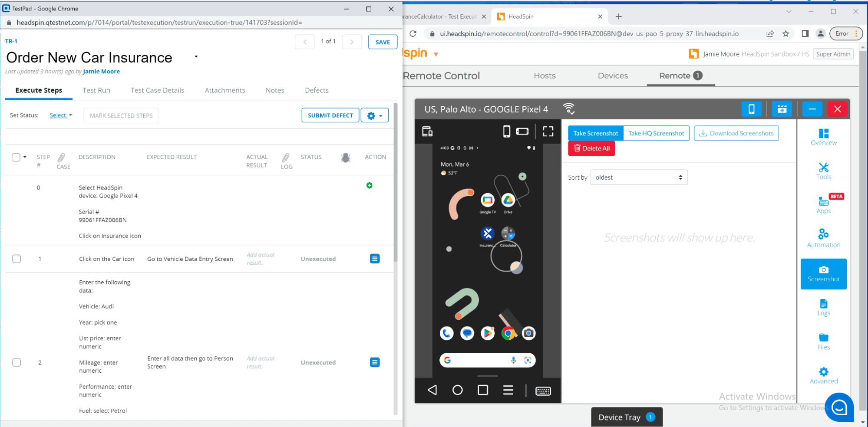Open Jamie Moore's profile link
Viewport: 868px width, 427px height.
click(101, 71)
